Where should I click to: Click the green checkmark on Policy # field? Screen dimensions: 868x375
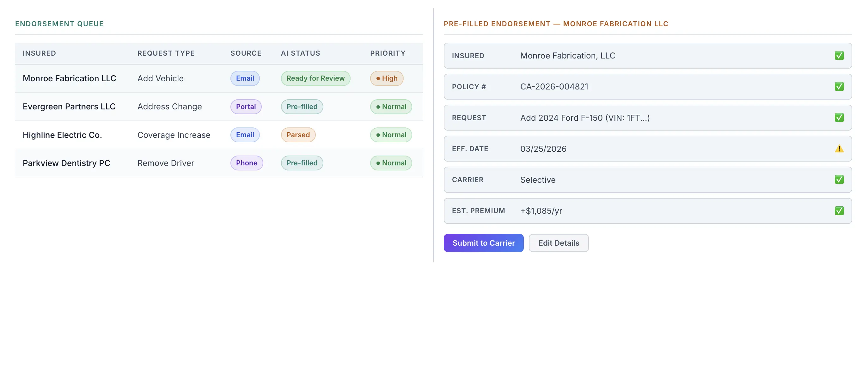[x=839, y=87]
